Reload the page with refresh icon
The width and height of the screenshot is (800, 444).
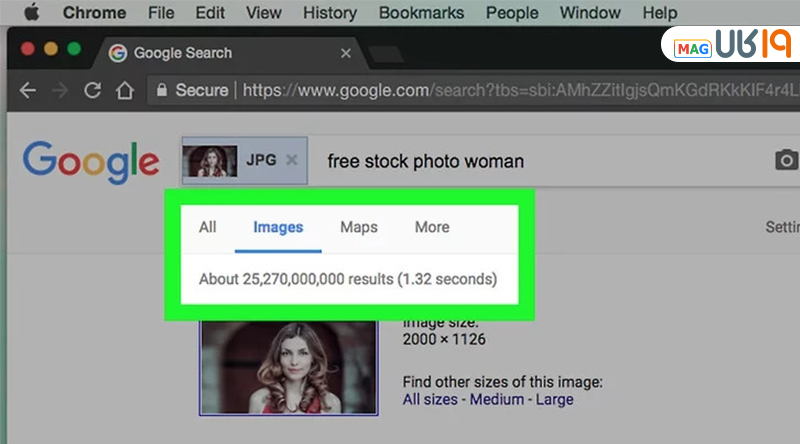tap(92, 90)
